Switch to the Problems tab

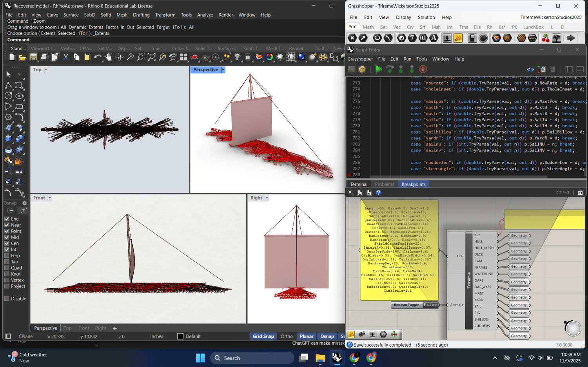point(384,184)
